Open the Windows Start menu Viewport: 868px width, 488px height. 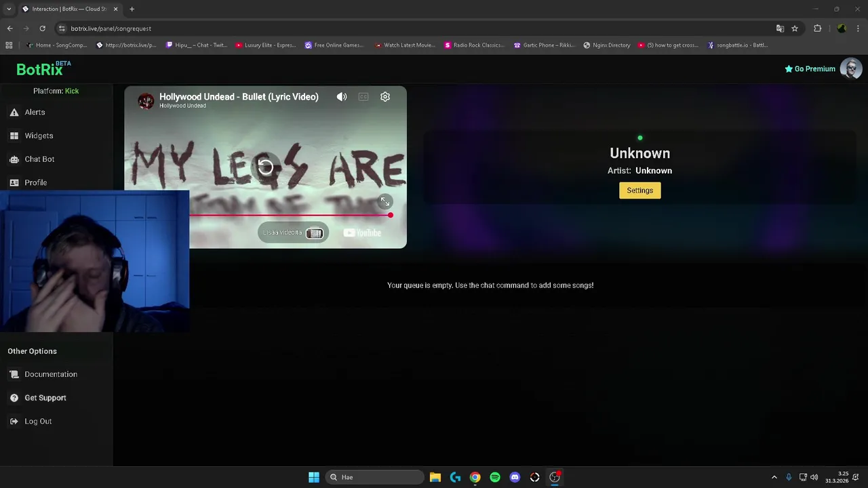pyautogui.click(x=314, y=477)
